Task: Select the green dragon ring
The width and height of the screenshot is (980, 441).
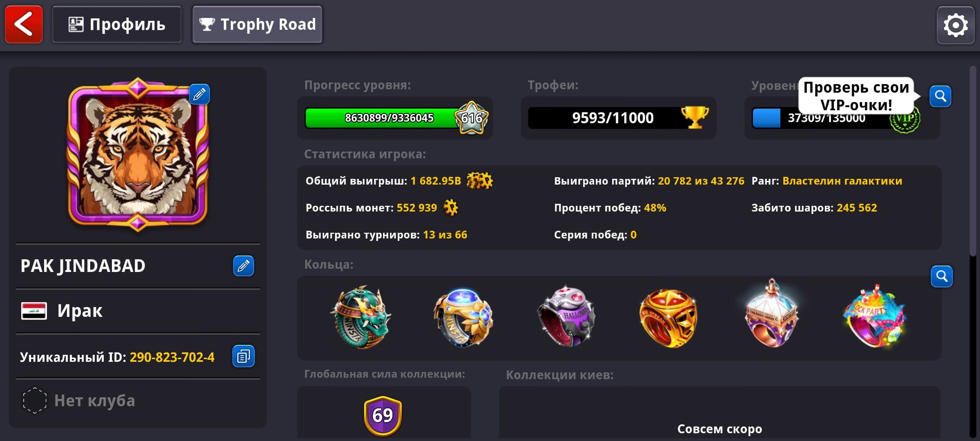Action: click(x=361, y=317)
